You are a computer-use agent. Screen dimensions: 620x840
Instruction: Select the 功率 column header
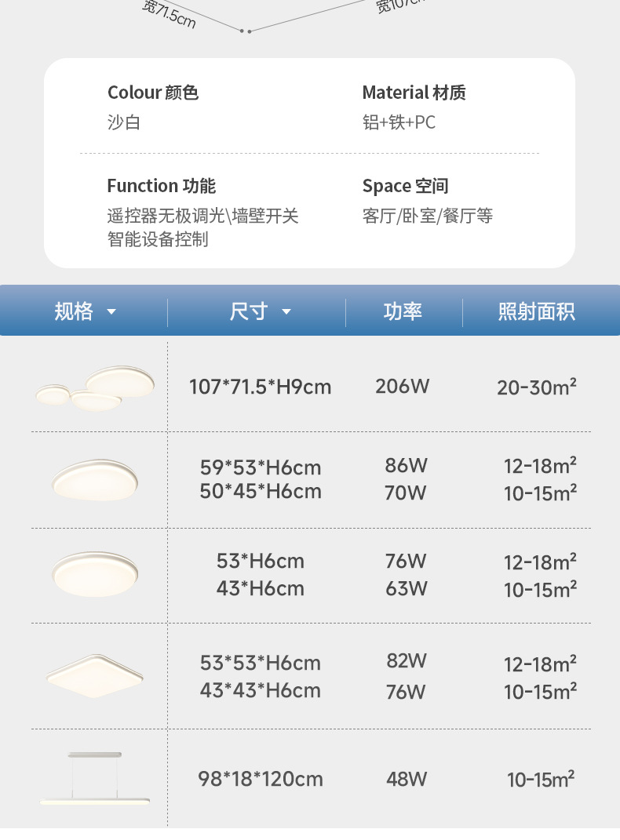tap(403, 311)
